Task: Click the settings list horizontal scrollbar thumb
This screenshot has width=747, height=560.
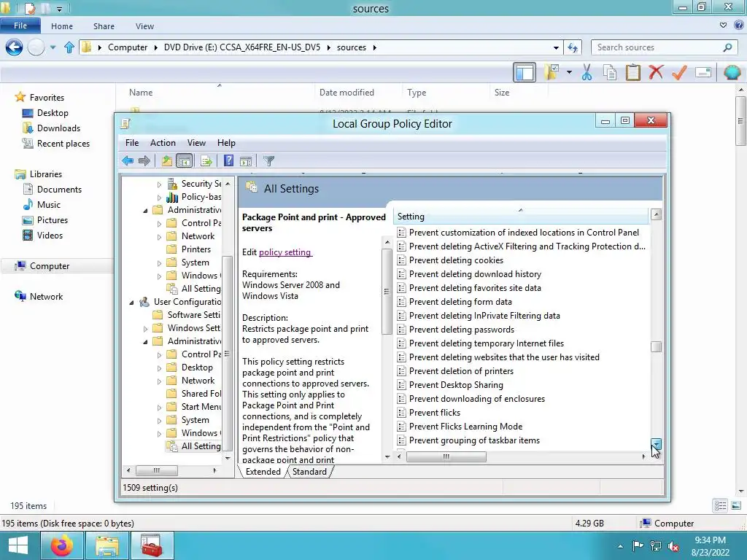Action: (x=446, y=456)
